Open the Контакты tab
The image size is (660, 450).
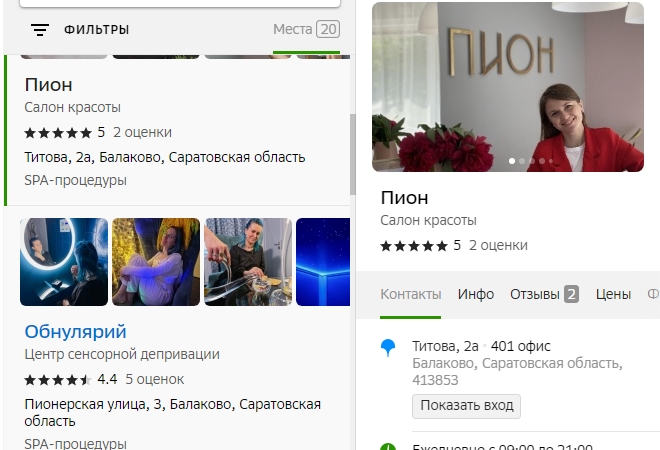410,294
